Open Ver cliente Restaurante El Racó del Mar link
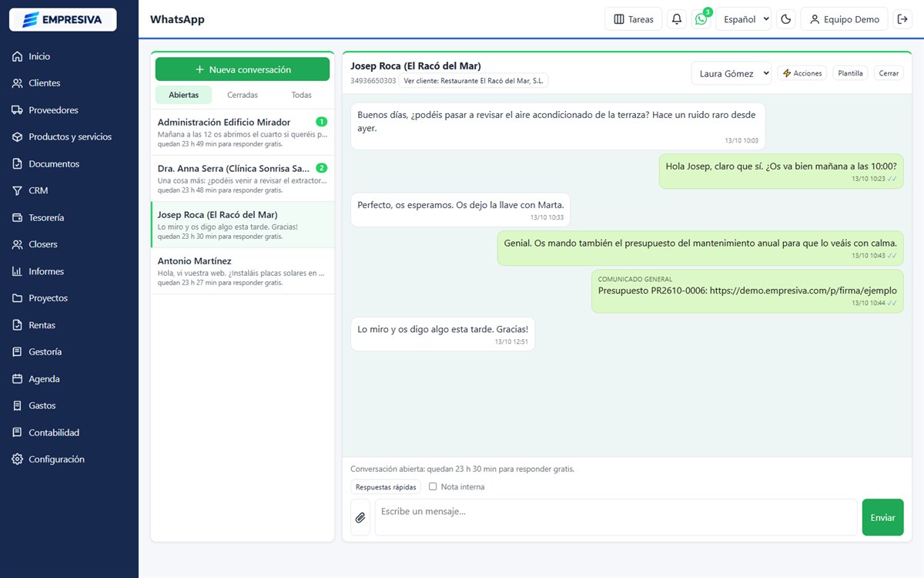This screenshot has width=924, height=578. (x=474, y=80)
